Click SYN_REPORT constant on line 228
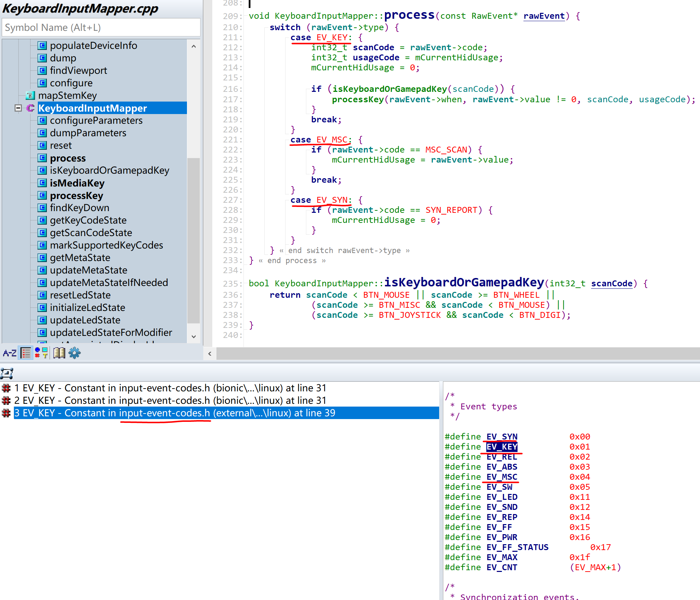700x600 pixels. point(452,210)
